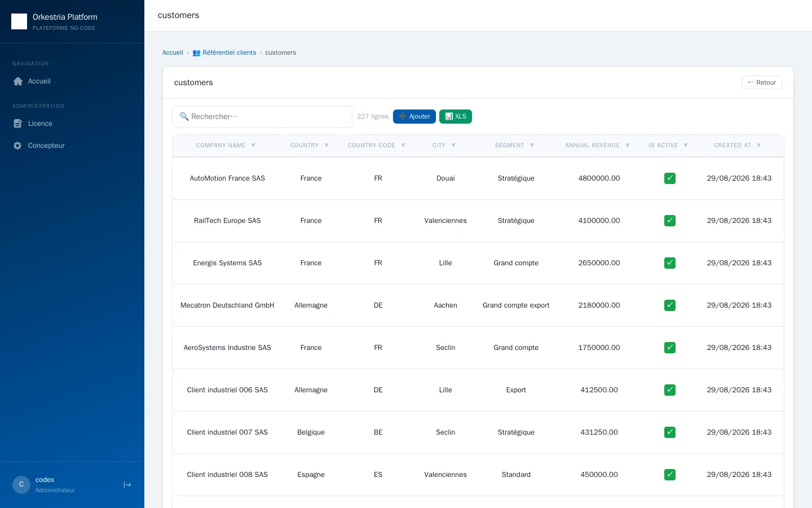This screenshot has height=508, width=812.
Task: Select the Mecatron Deutschland GmbH cell
Action: tap(227, 305)
